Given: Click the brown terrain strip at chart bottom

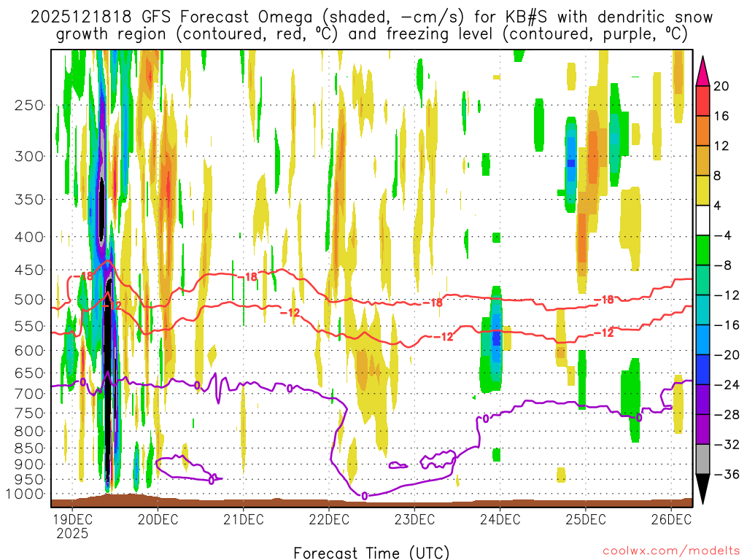Looking at the screenshot, I should pos(371,502).
